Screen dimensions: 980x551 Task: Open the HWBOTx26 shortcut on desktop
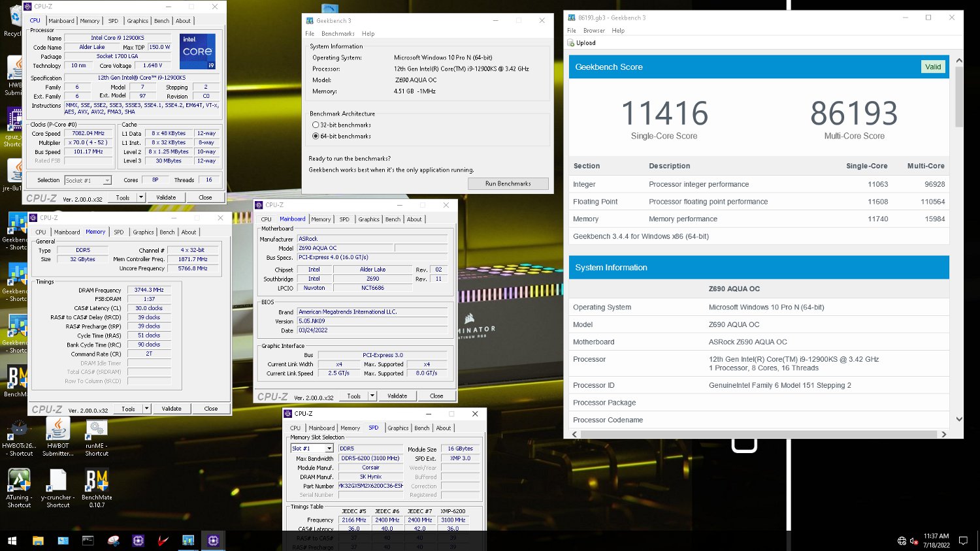coord(18,436)
